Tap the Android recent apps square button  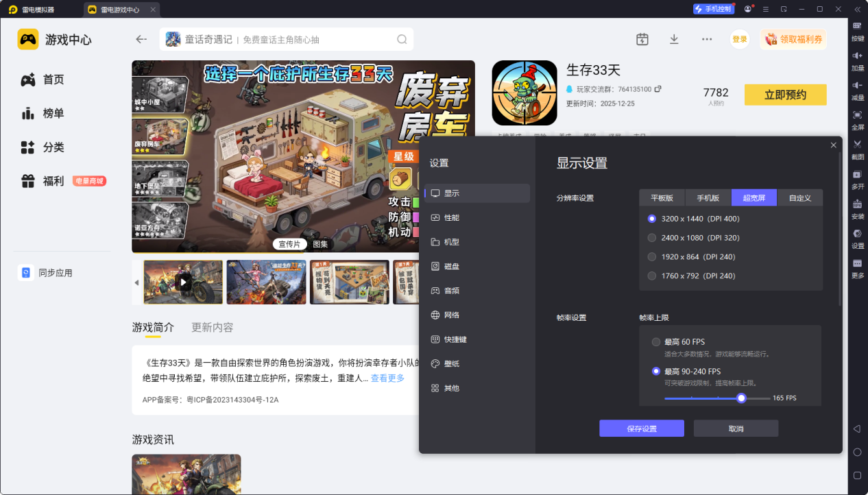(857, 475)
